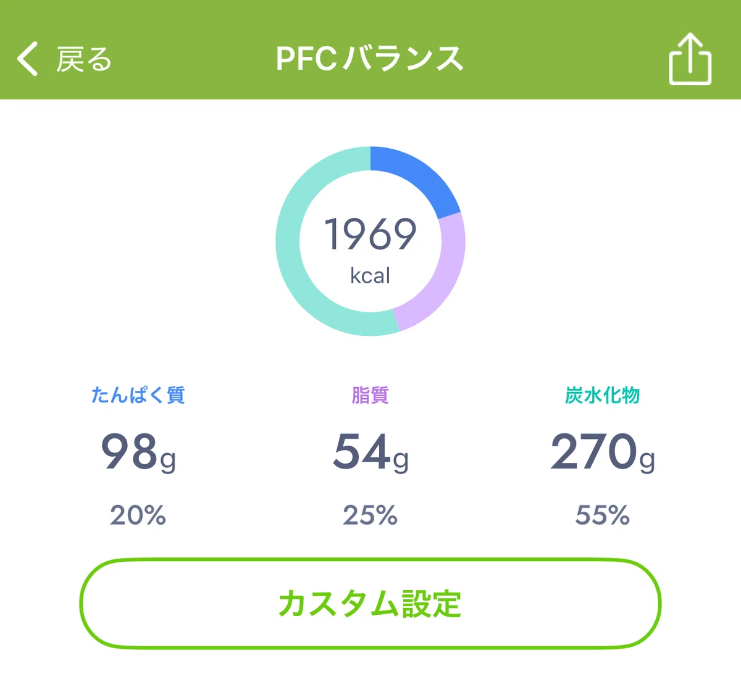This screenshot has width=741, height=700.
Task: Tap the PFCバランス title
Action: (370, 59)
